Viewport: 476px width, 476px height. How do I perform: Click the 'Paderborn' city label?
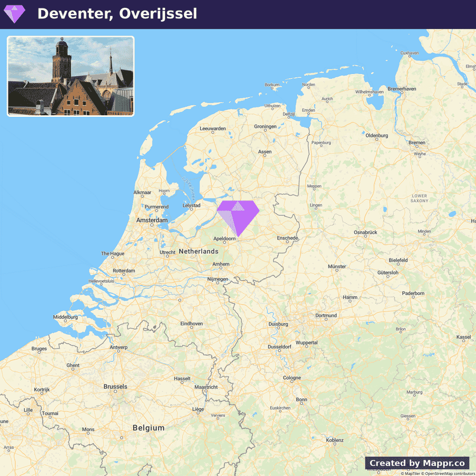click(x=413, y=293)
